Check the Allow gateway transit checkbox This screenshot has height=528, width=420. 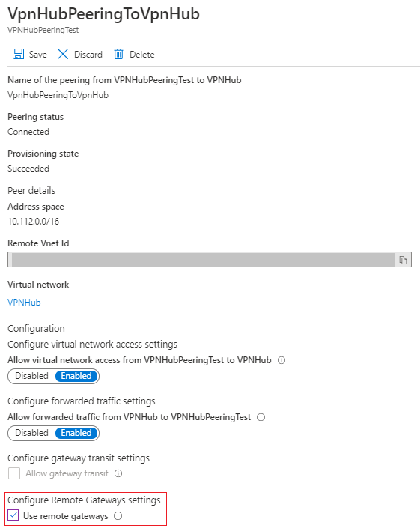14,473
